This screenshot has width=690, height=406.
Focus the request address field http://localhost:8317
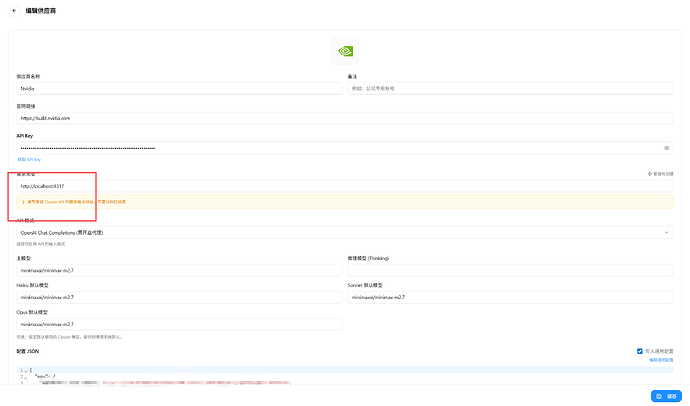coord(345,186)
